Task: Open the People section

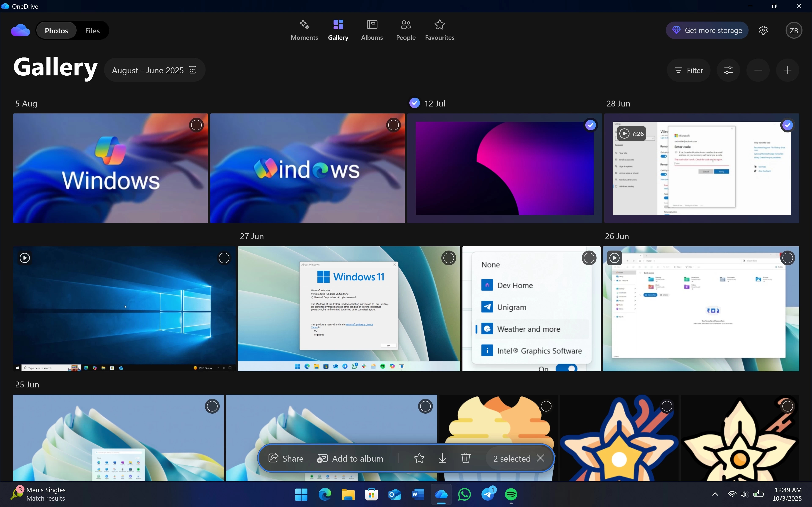Action: [x=405, y=30]
